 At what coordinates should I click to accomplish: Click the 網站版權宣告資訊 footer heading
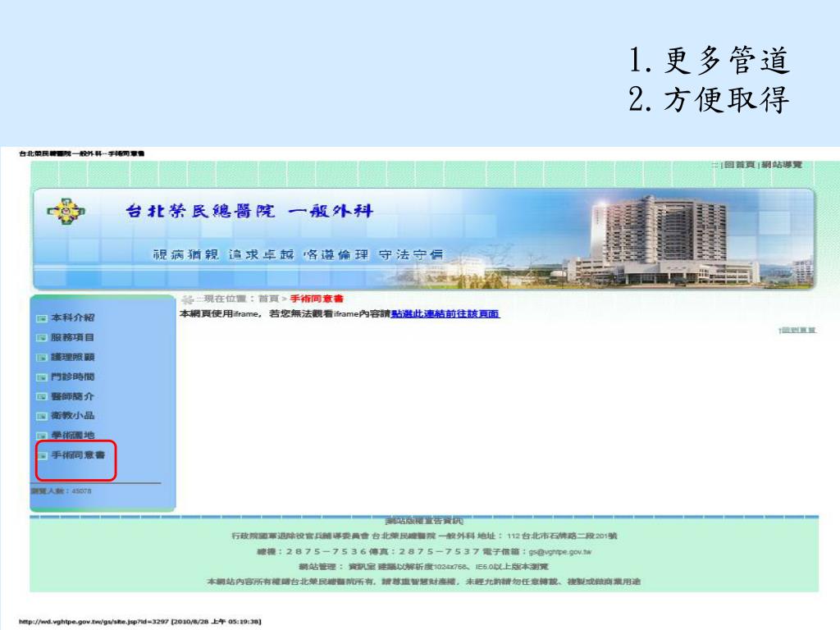pos(424,521)
